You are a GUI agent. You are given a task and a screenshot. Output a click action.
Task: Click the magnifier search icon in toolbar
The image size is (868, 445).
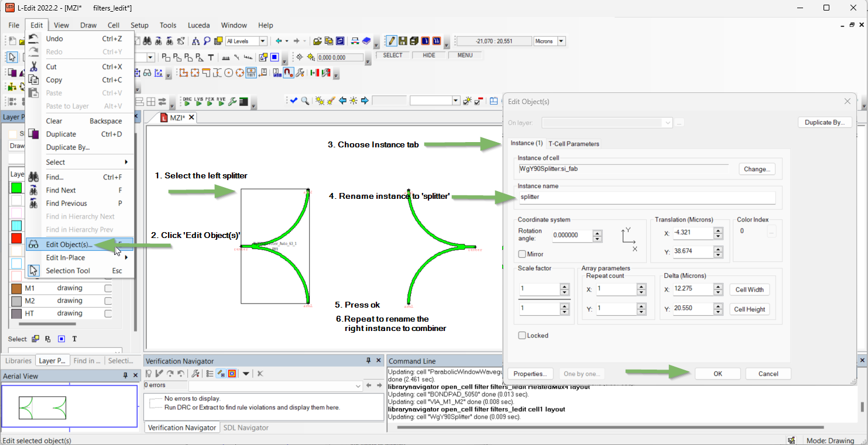click(x=305, y=101)
